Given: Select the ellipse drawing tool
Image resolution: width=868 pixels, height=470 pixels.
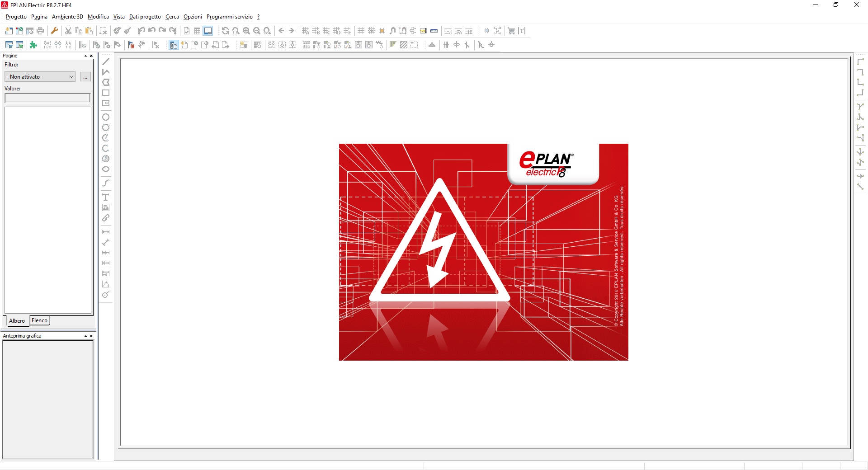Looking at the screenshot, I should (106, 169).
